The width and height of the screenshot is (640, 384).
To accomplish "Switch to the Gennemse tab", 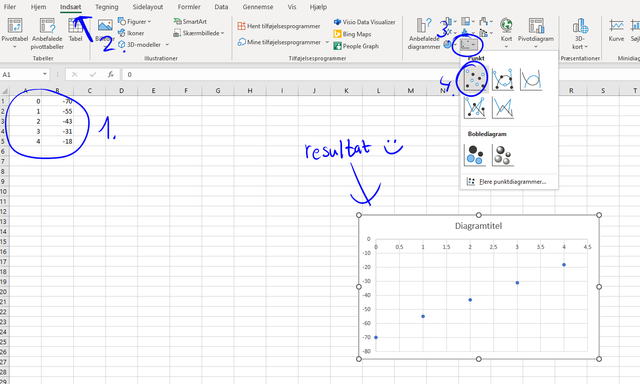I will pos(258,7).
